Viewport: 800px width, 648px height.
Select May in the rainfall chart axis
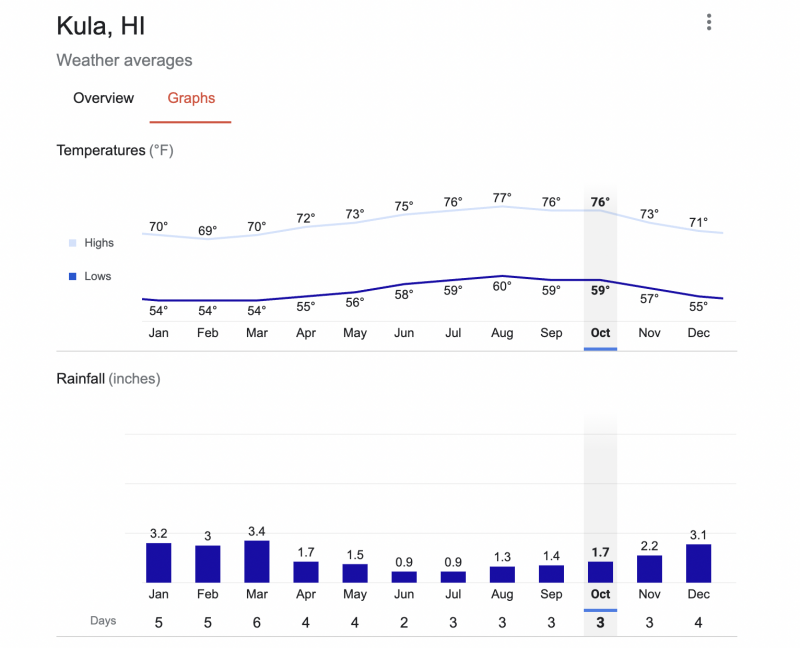click(355, 593)
